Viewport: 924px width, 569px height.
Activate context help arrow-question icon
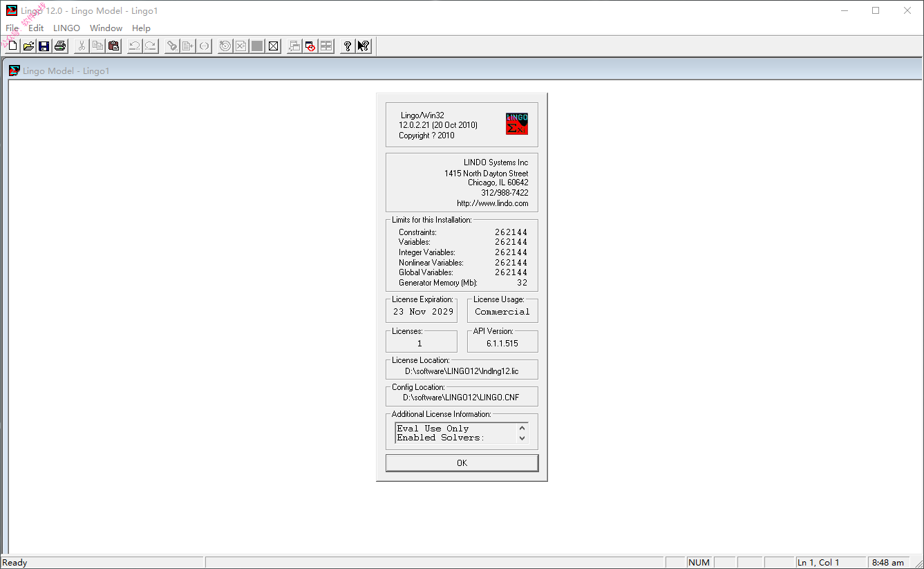tap(364, 46)
